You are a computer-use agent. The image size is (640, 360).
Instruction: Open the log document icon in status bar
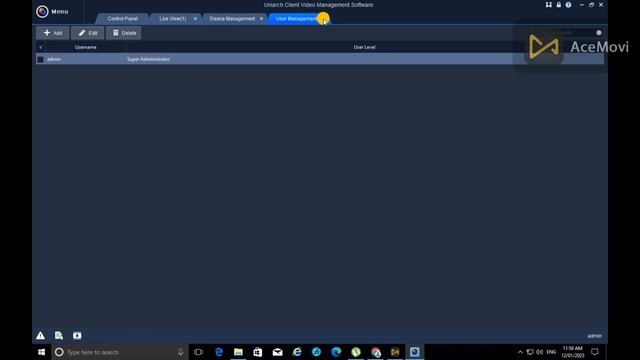point(59,336)
